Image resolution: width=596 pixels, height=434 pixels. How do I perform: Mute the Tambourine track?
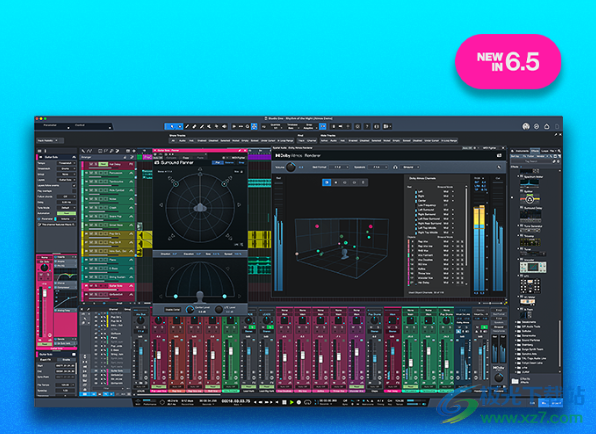pyautogui.click(x=91, y=182)
